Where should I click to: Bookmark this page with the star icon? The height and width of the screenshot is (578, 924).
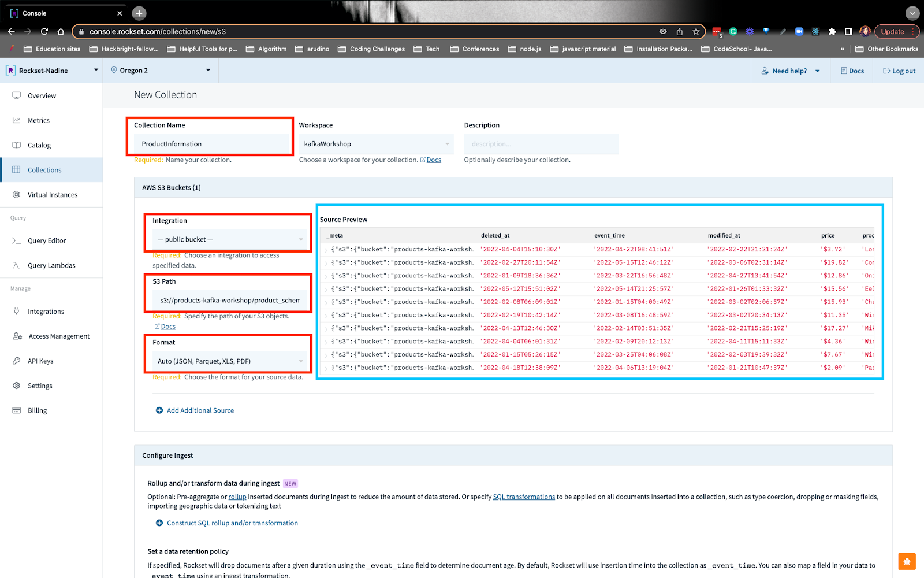coord(696,31)
